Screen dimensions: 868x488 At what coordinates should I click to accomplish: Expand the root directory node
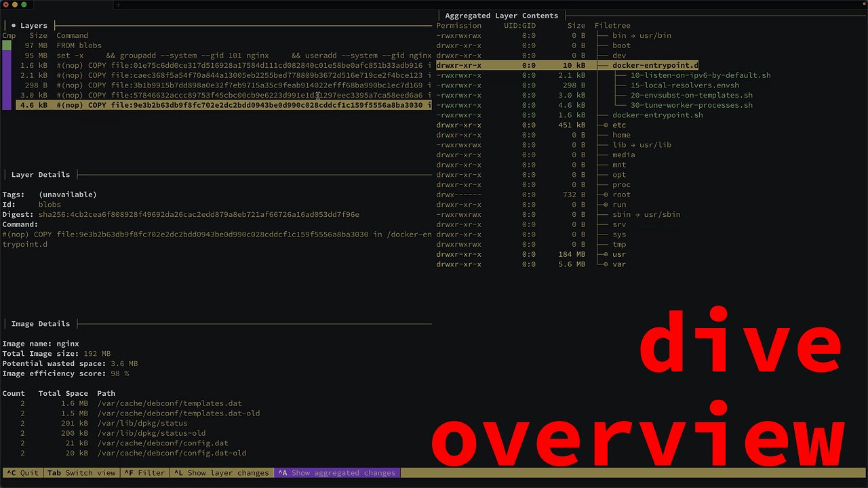click(606, 195)
